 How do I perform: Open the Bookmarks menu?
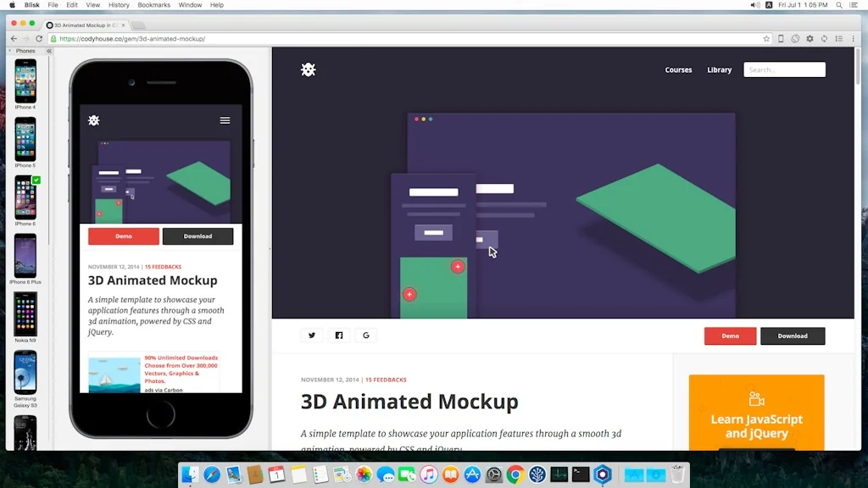click(x=153, y=5)
